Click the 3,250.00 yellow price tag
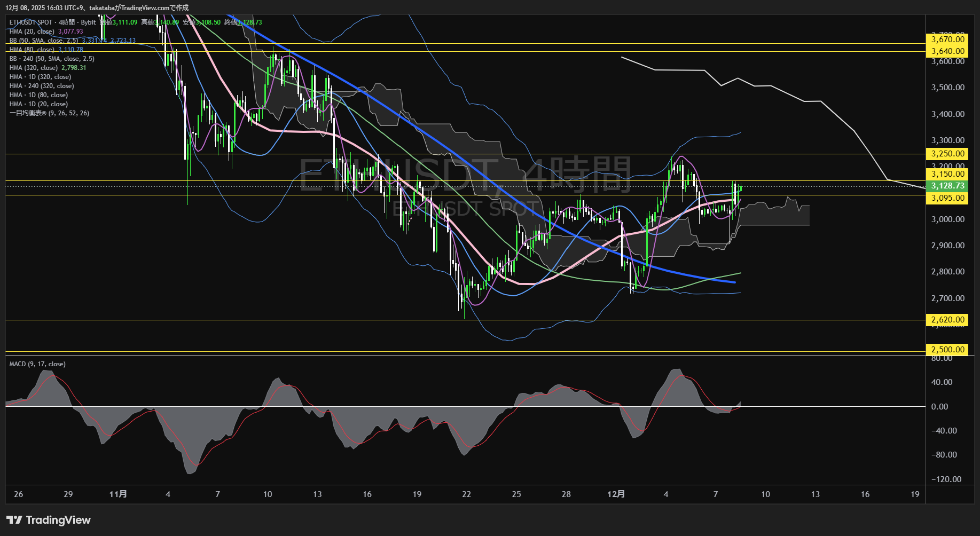The image size is (980, 536). [947, 154]
